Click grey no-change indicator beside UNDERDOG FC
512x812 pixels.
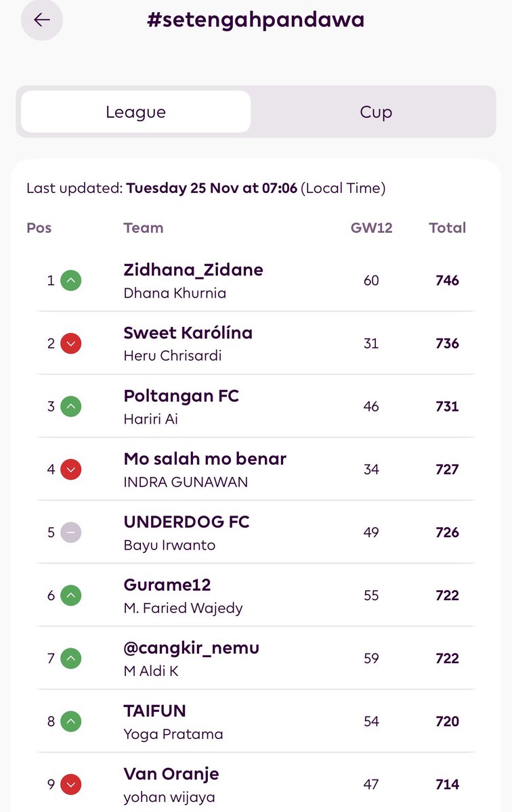71,533
